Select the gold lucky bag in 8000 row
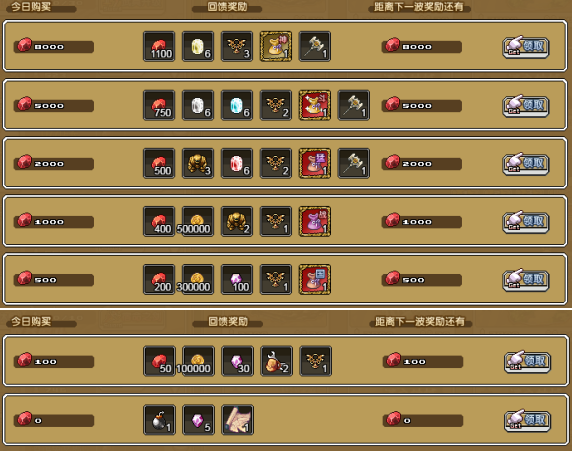 click(x=276, y=46)
